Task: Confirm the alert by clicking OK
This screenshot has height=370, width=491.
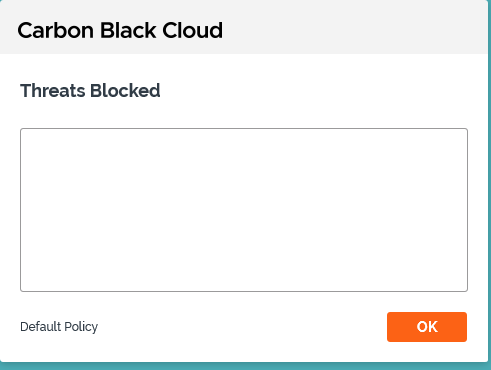Action: [x=427, y=327]
